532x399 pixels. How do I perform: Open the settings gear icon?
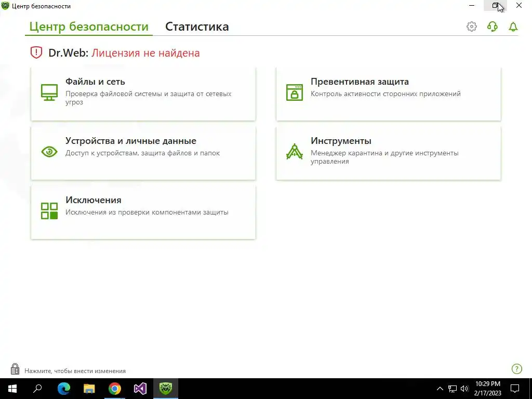coord(471,26)
